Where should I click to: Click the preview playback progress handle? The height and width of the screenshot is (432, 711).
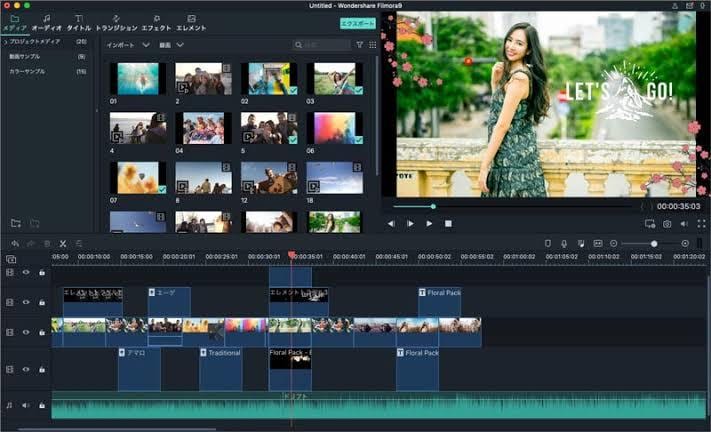(x=433, y=206)
